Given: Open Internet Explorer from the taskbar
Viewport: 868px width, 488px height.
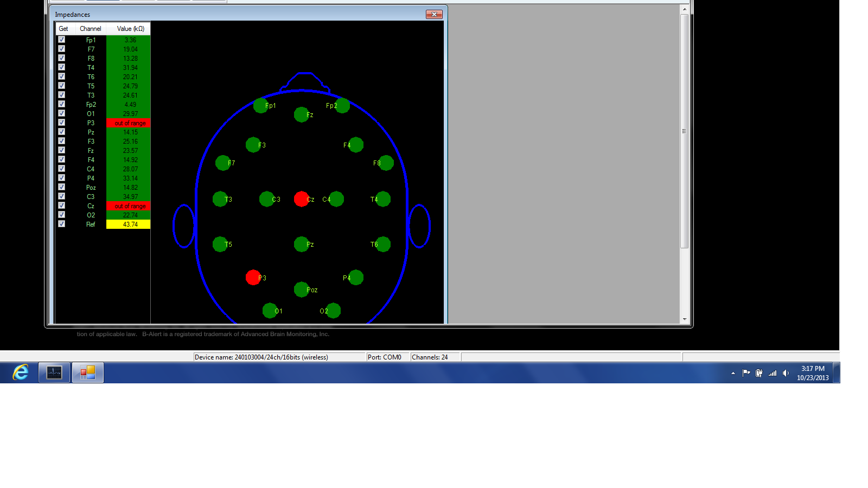Looking at the screenshot, I should tap(21, 373).
